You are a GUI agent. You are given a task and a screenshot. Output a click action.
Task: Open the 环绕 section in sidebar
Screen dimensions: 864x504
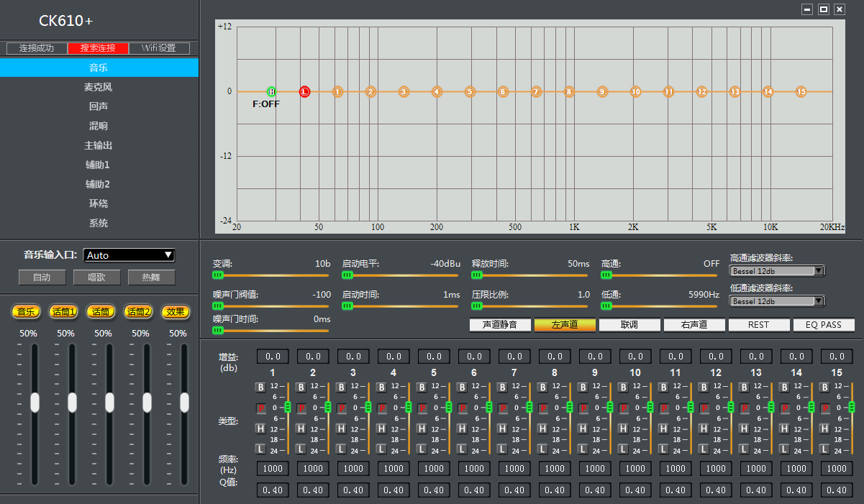click(99, 203)
